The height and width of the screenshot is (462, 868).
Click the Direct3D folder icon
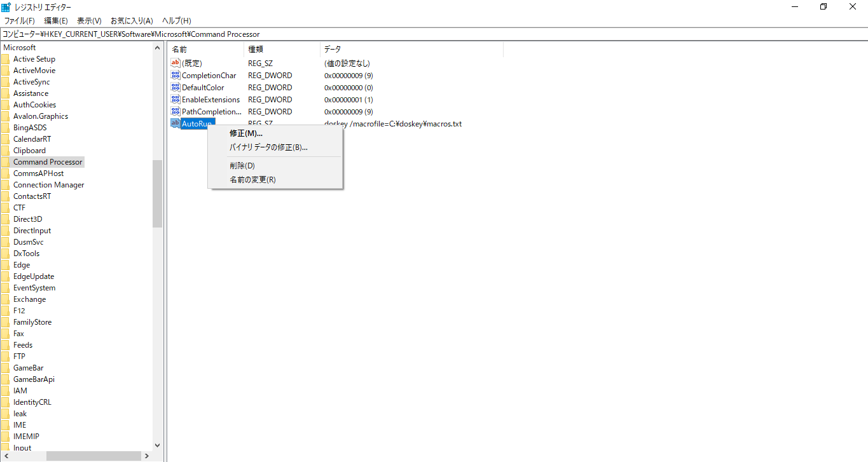pos(5,219)
